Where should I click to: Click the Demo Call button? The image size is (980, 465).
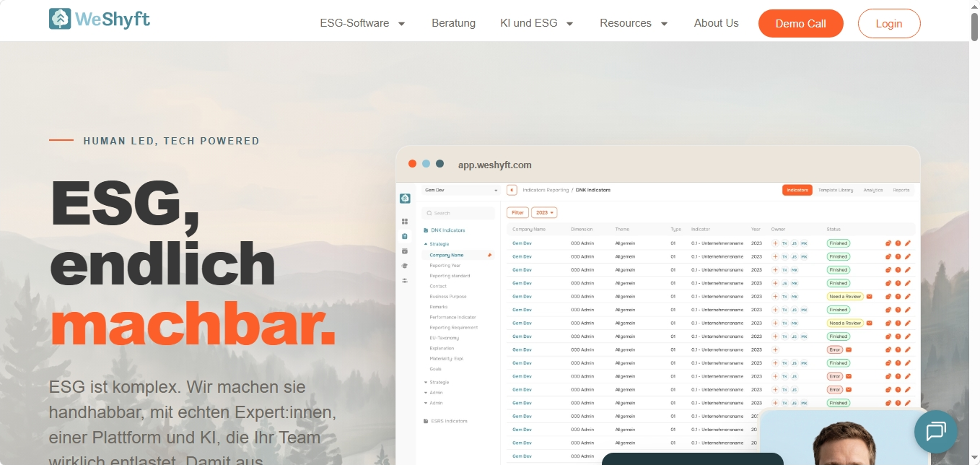pos(800,23)
